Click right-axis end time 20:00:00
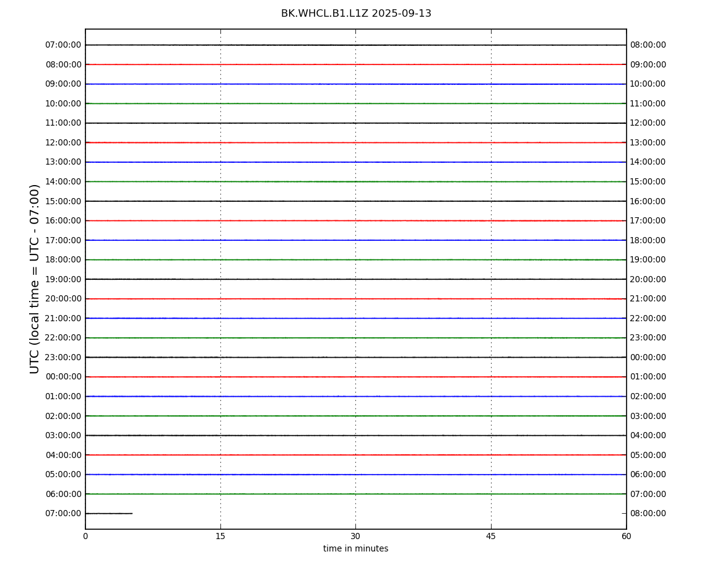 (x=648, y=279)
